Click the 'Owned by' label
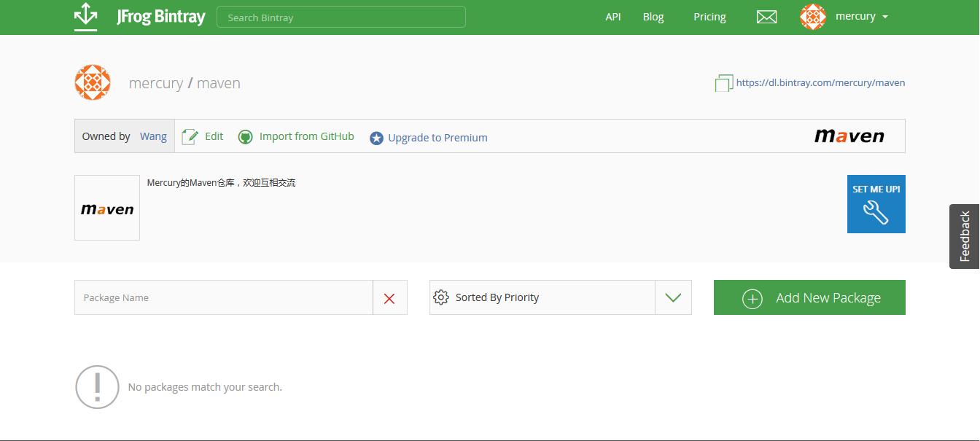Image resolution: width=980 pixels, height=441 pixels. [x=106, y=136]
